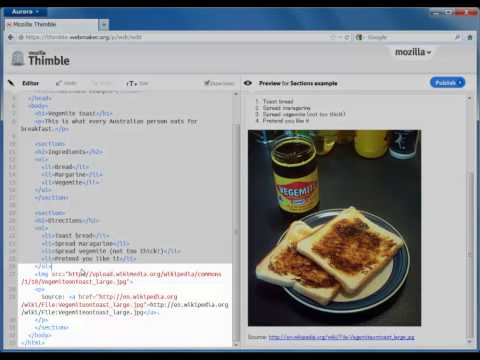Image resolution: width=480 pixels, height=360 pixels.
Task: Open a new tab with the plus button
Action: pyautogui.click(x=104, y=25)
